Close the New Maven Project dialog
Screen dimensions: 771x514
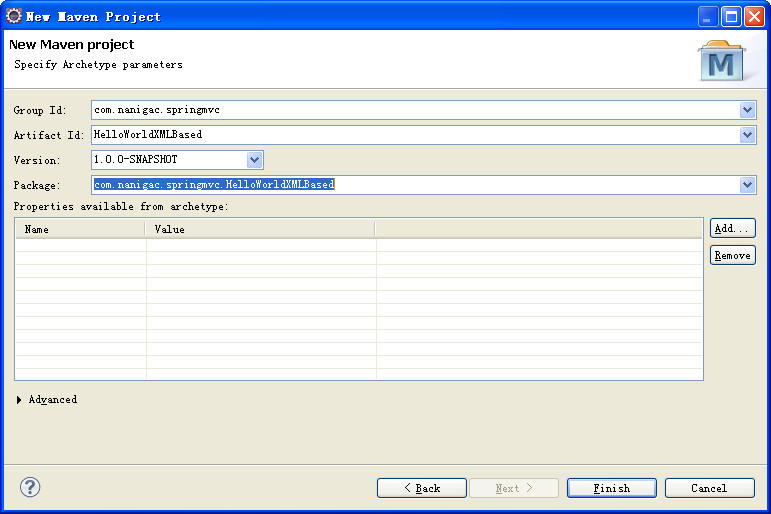(754, 17)
